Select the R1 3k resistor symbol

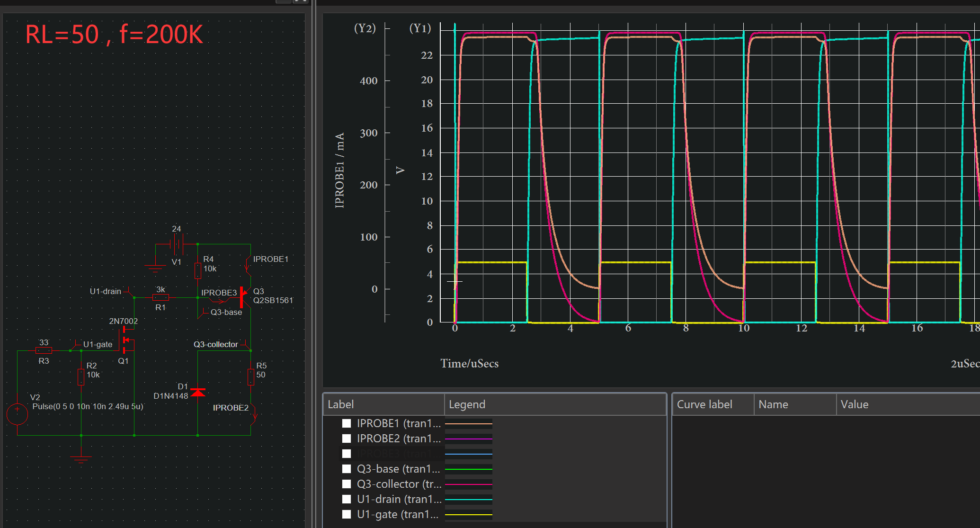(x=160, y=297)
